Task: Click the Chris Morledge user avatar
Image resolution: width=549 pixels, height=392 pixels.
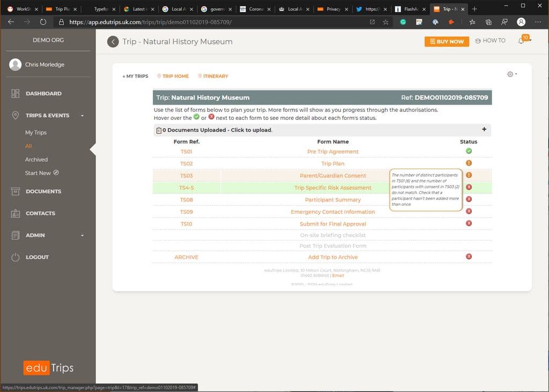Action: click(x=15, y=64)
